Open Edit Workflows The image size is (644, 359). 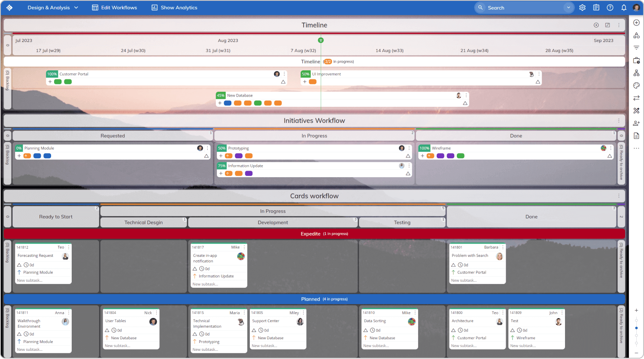tap(114, 8)
